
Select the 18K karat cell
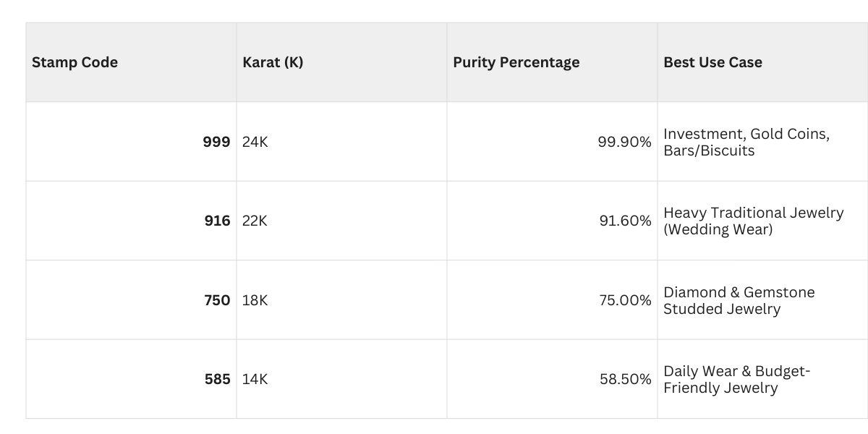(255, 300)
